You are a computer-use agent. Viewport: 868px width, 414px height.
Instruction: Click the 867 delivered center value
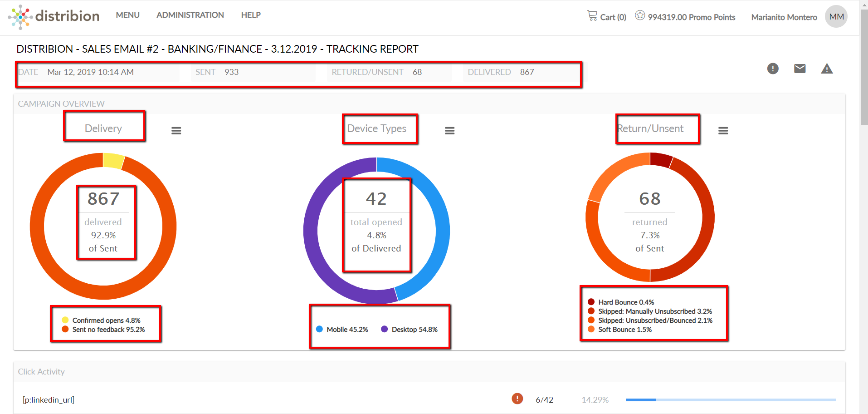[x=103, y=199]
